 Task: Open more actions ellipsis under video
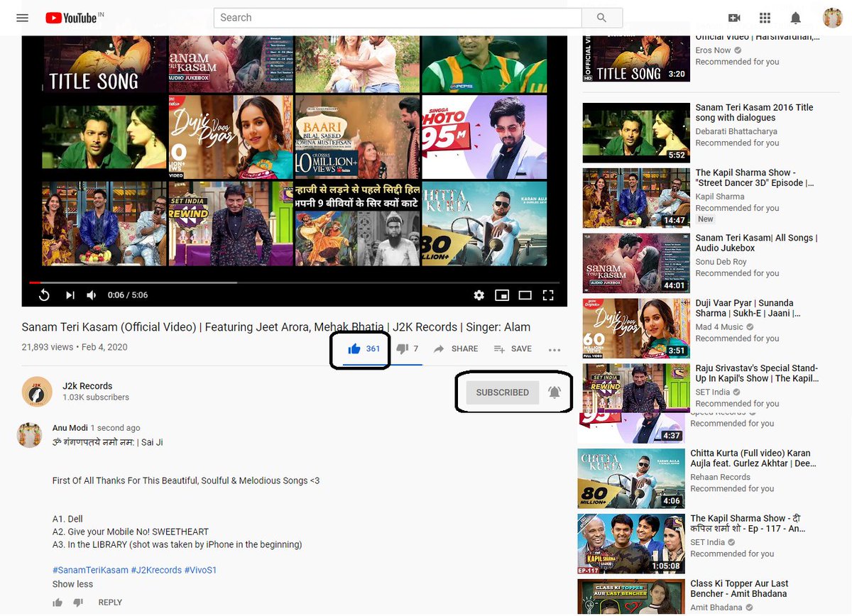555,349
